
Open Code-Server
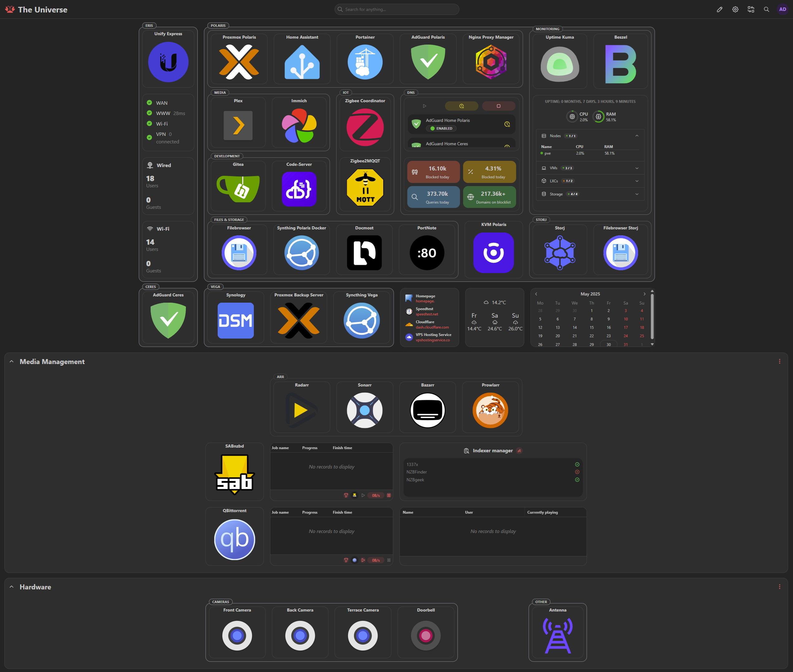pyautogui.click(x=299, y=186)
